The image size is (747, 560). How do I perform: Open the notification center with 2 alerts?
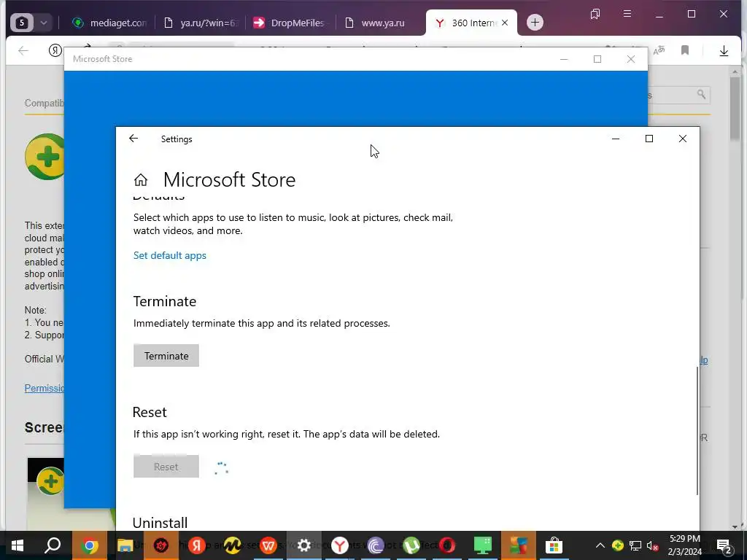click(x=724, y=545)
